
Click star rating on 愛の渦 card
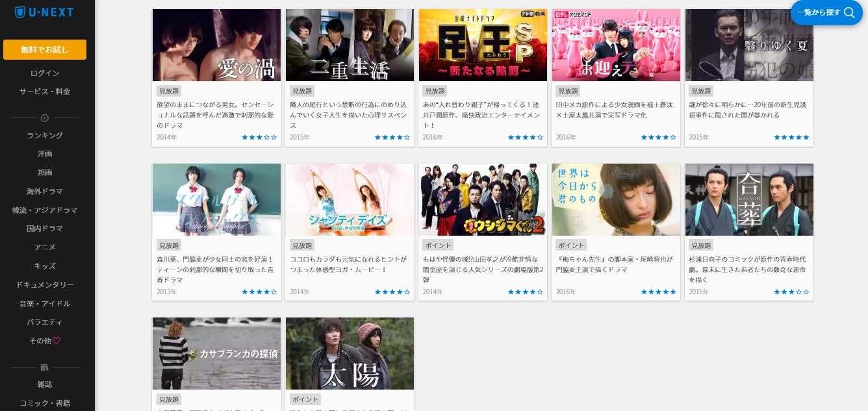point(259,138)
